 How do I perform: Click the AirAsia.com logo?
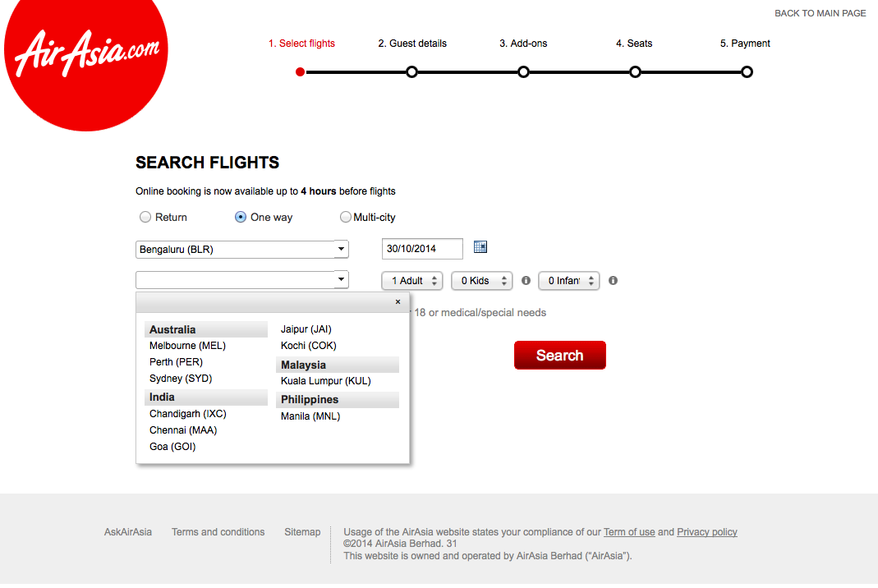[85, 64]
